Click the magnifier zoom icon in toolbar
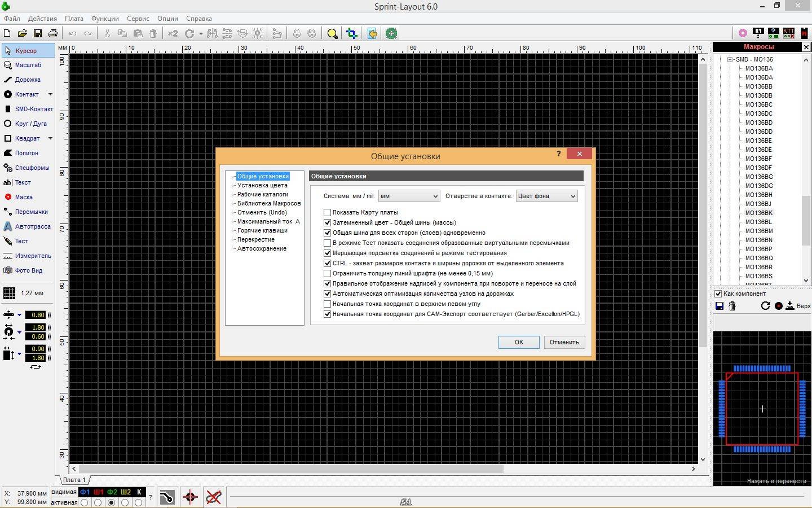812x508 pixels. (x=332, y=33)
